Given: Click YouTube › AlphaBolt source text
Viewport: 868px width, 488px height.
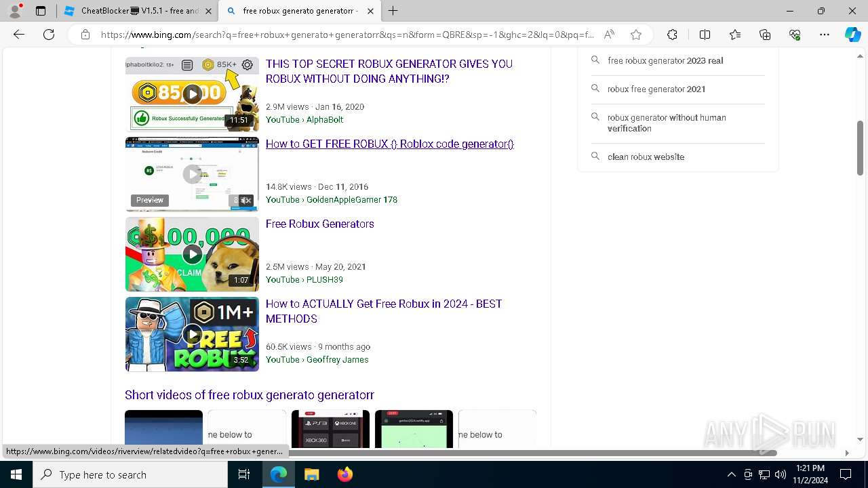Looking at the screenshot, I should pos(304,119).
